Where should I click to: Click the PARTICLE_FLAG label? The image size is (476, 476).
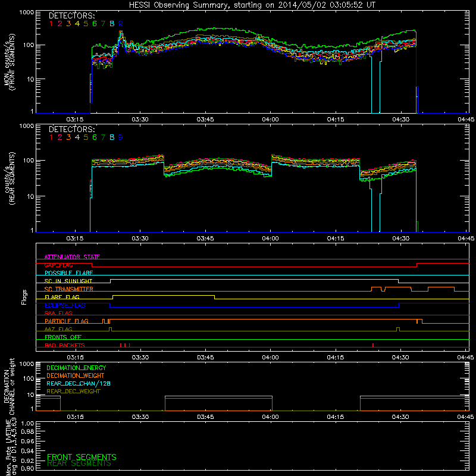pos(67,321)
